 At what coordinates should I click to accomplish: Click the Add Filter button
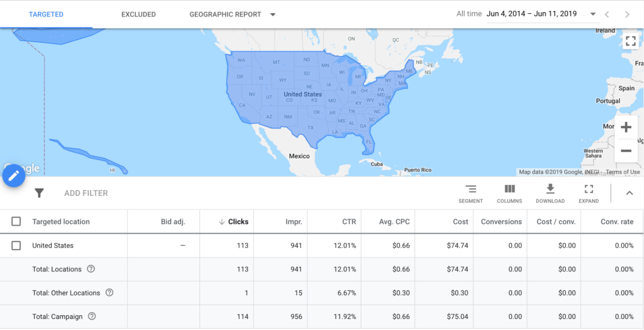[85, 193]
